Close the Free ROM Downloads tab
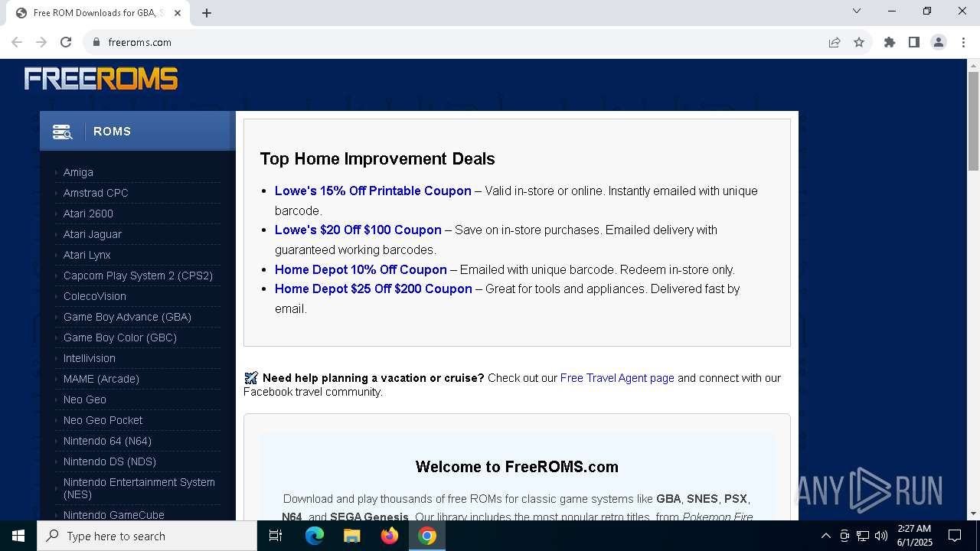This screenshot has width=980, height=551. coord(178,13)
